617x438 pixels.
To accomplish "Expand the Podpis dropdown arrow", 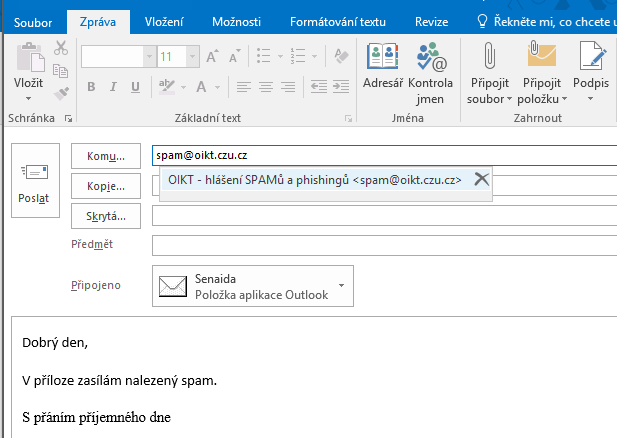I will tap(590, 99).
